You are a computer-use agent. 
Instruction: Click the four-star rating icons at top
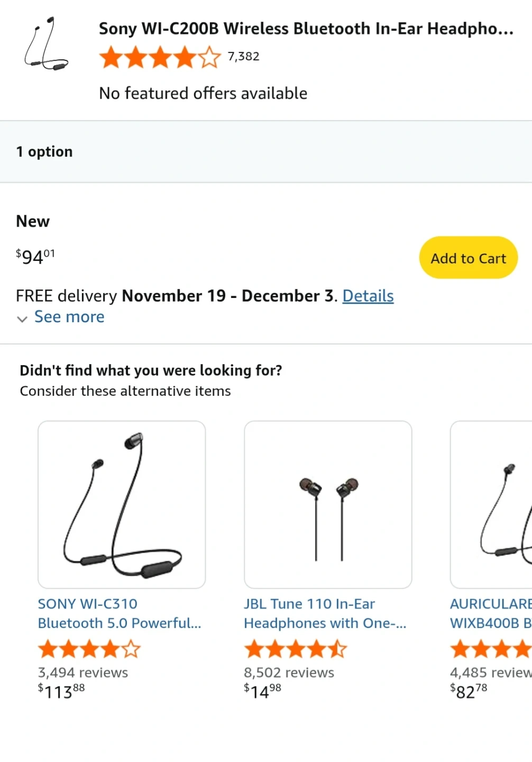coord(160,57)
